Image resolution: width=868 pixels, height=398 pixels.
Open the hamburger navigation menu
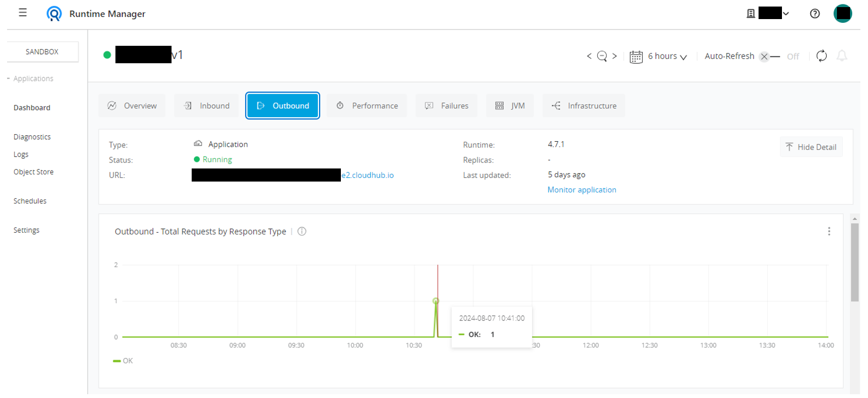pos(23,13)
